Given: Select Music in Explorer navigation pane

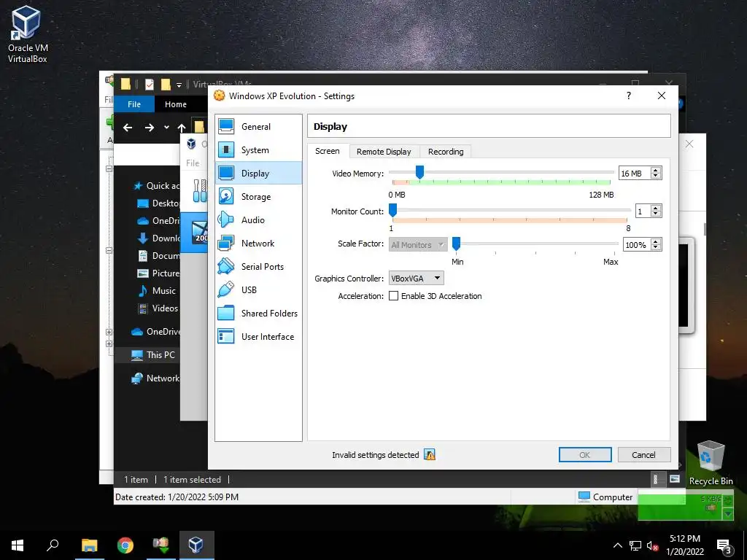Looking at the screenshot, I should point(157,290).
